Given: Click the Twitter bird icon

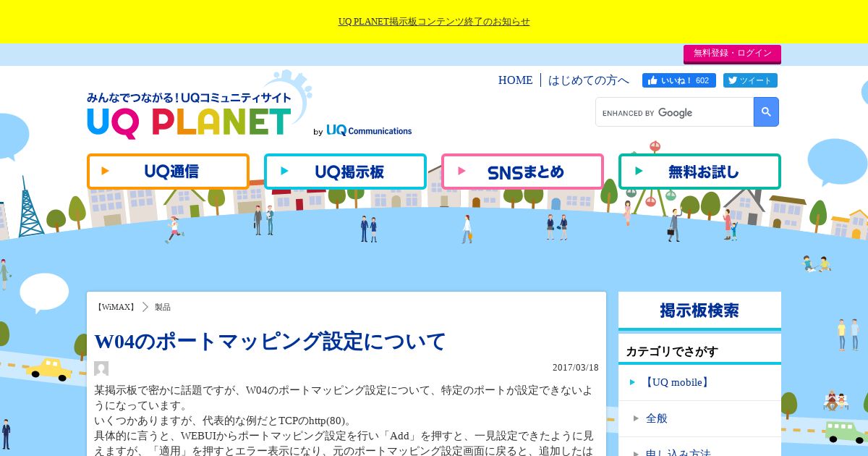Looking at the screenshot, I should [733, 80].
